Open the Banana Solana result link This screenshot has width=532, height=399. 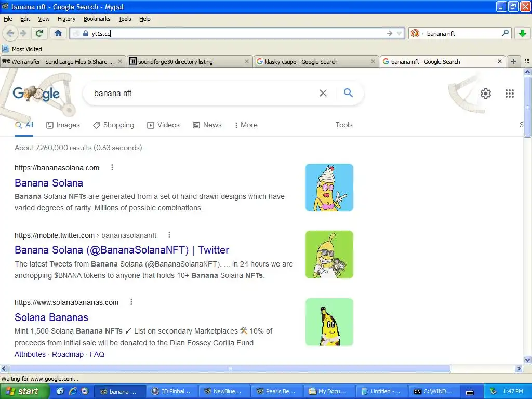coord(49,183)
